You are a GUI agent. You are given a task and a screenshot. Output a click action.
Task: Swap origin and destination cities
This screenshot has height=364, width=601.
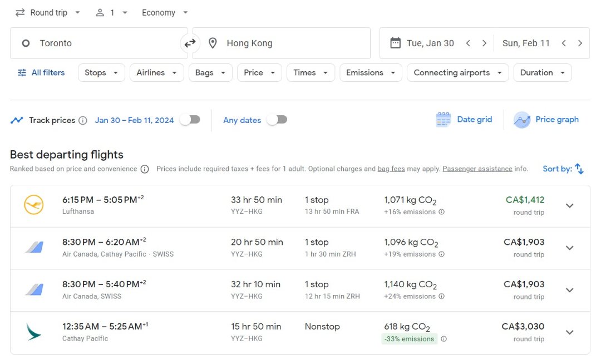[190, 43]
